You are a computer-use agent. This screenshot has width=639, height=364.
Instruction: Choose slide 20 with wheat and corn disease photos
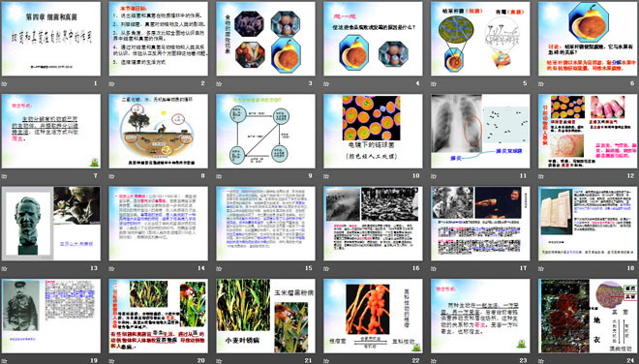click(158, 316)
